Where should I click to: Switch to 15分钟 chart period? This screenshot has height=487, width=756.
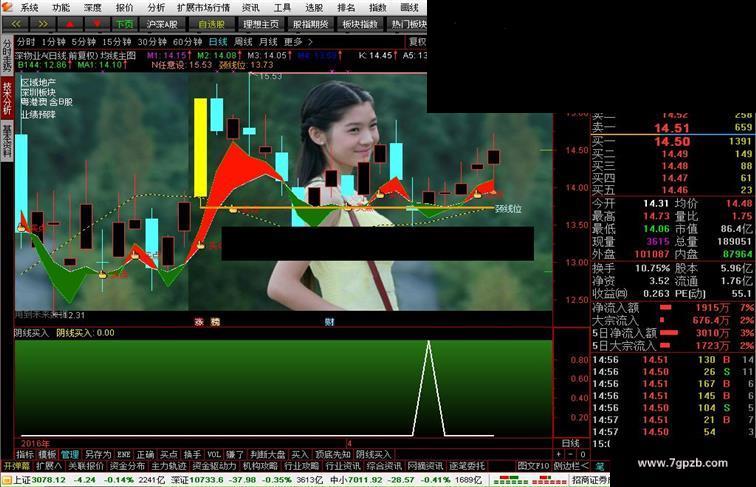[117, 42]
